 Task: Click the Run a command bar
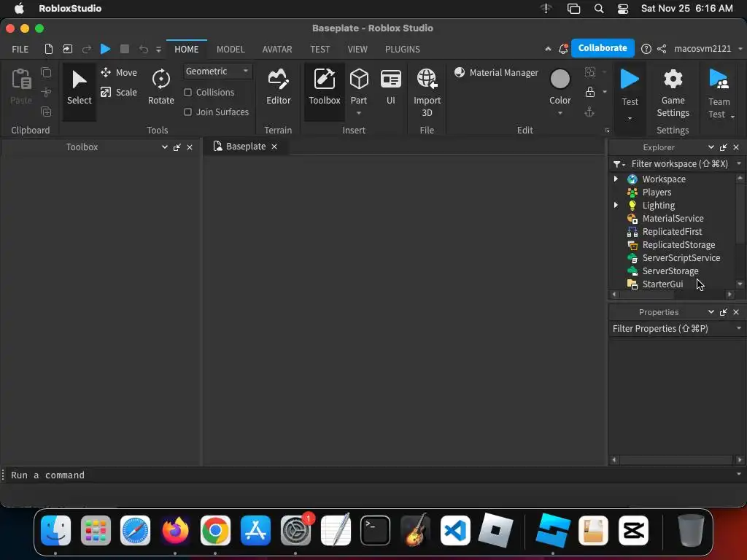point(371,475)
